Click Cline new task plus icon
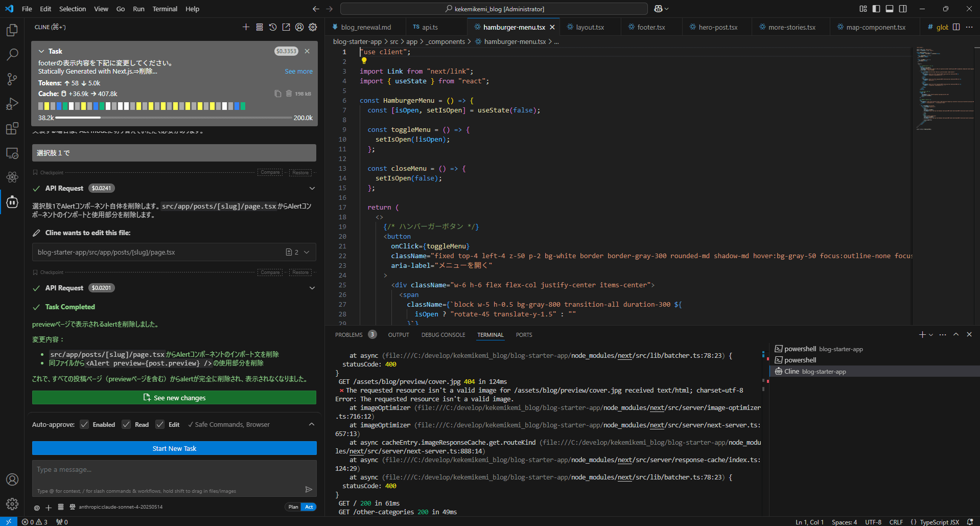 point(246,27)
